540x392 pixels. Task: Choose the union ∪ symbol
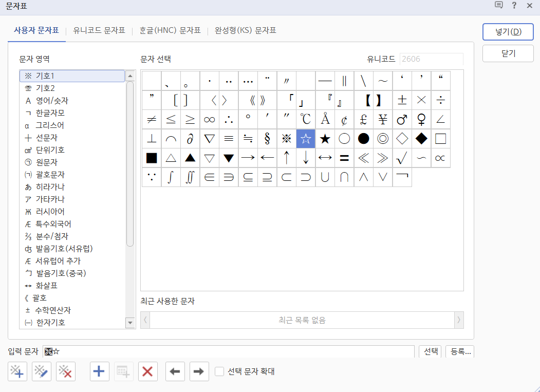click(325, 177)
